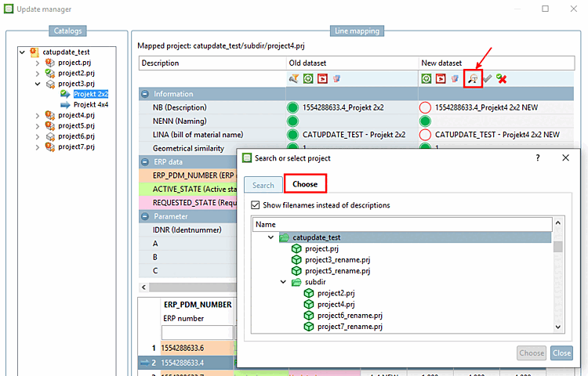Click the Description column header
Screen dimensions: 588x376
coord(212,63)
